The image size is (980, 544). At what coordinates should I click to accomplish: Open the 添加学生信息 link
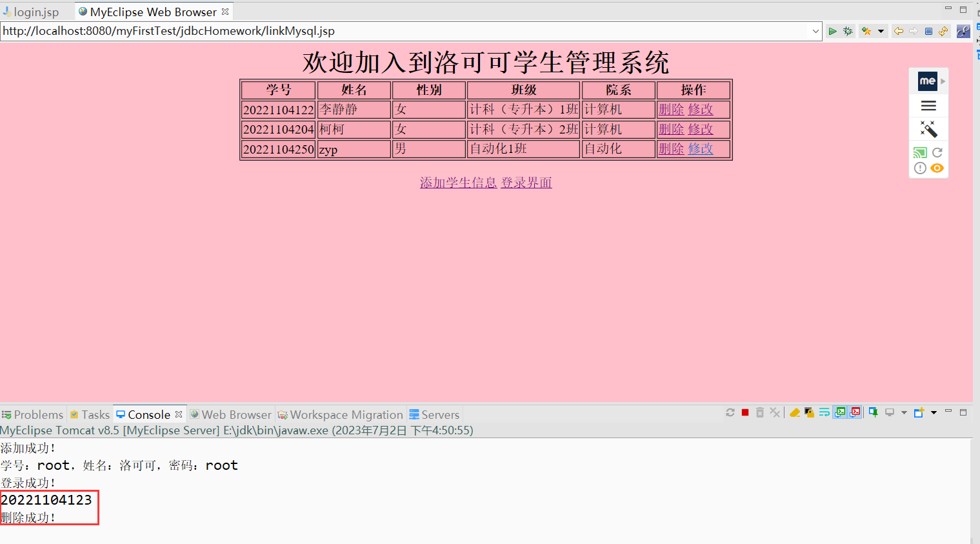458,183
